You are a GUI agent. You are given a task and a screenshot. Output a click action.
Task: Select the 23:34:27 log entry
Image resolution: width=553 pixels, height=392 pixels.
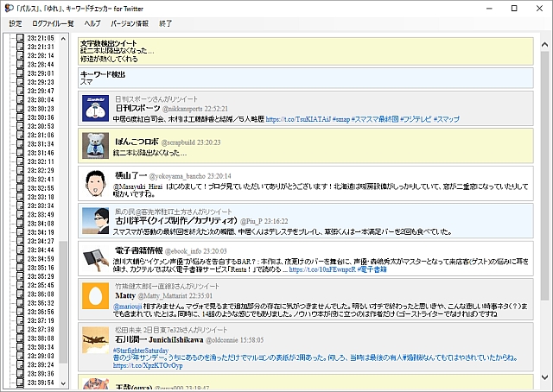41,241
